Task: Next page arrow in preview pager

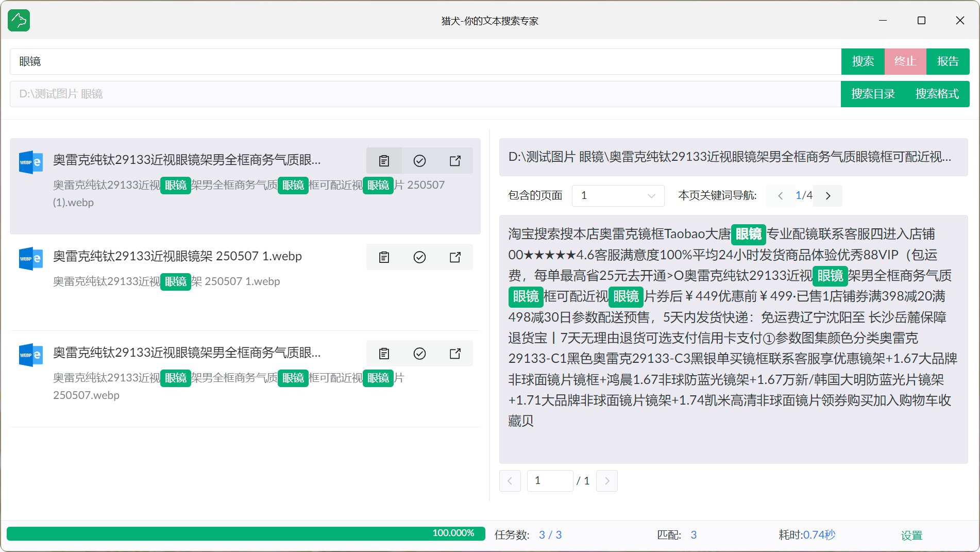Action: (x=607, y=481)
